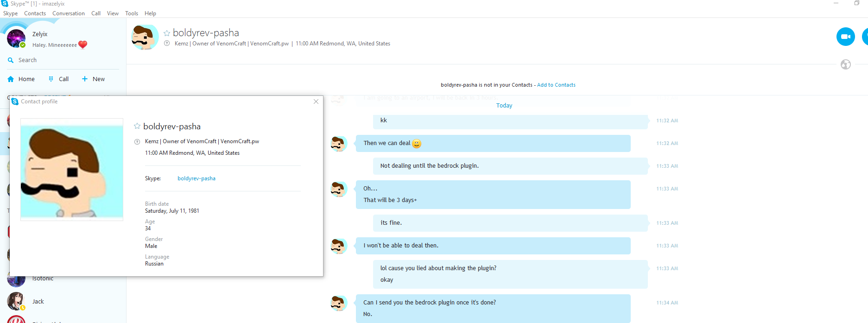Open the View menu
Image resolution: width=868 pixels, height=323 pixels.
point(113,13)
